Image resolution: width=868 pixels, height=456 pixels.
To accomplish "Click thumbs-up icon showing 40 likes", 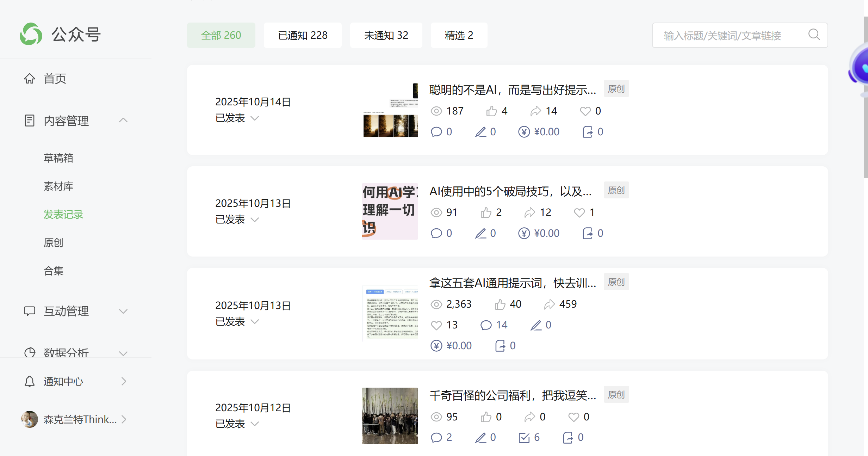I will (x=500, y=304).
